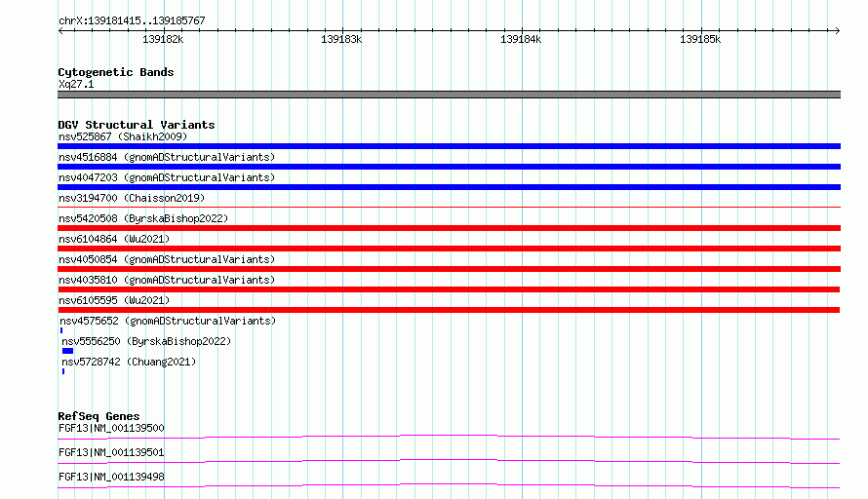
Task: Open nsv4050854 gnomAD variant label
Action: (167, 259)
